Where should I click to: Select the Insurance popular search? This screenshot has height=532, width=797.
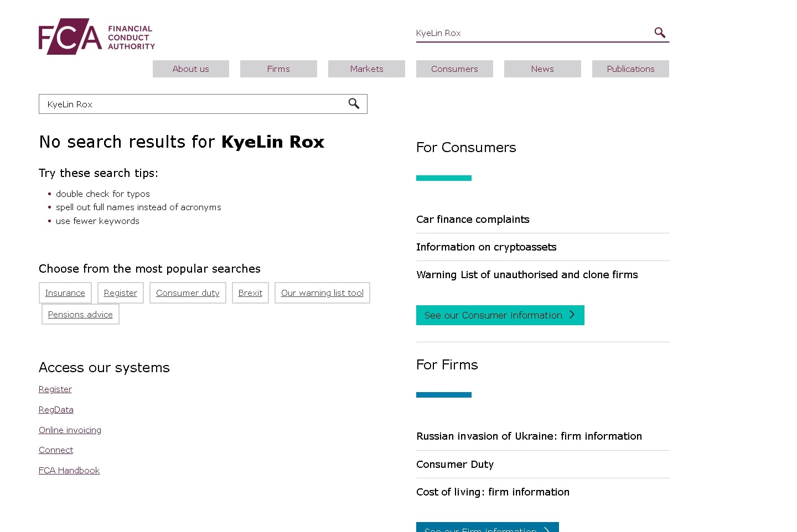tap(65, 293)
